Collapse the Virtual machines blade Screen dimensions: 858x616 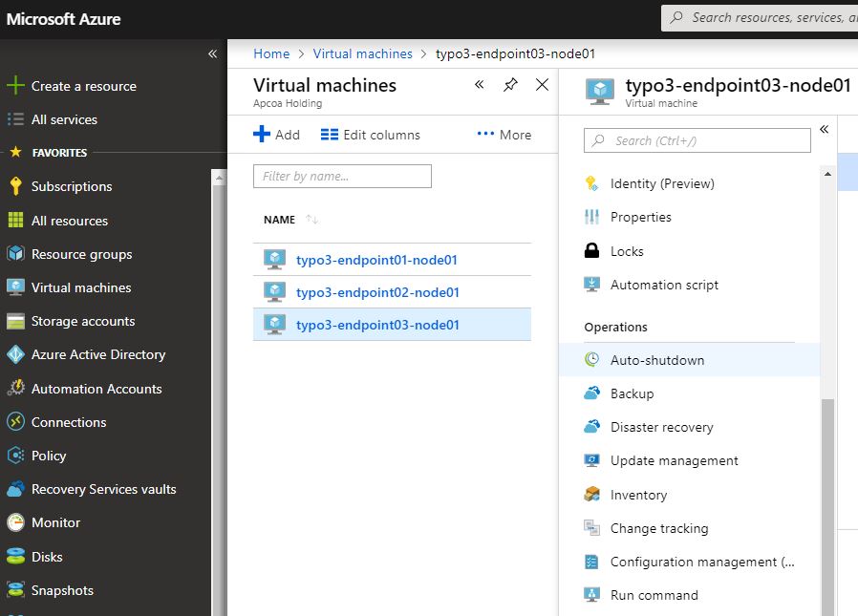tap(479, 84)
